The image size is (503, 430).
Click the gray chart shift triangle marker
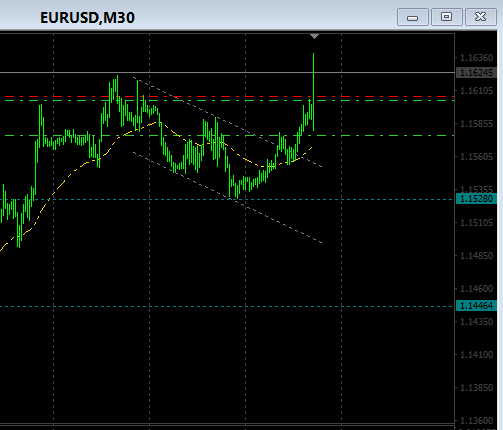314,36
